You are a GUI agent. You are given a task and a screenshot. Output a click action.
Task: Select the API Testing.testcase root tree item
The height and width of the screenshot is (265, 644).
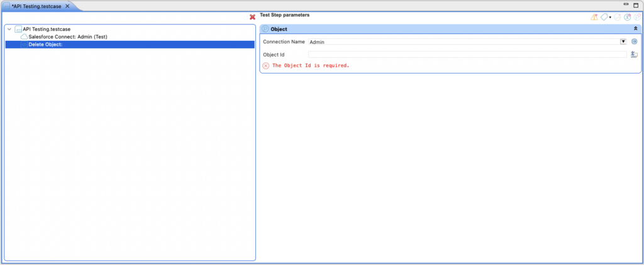47,29
